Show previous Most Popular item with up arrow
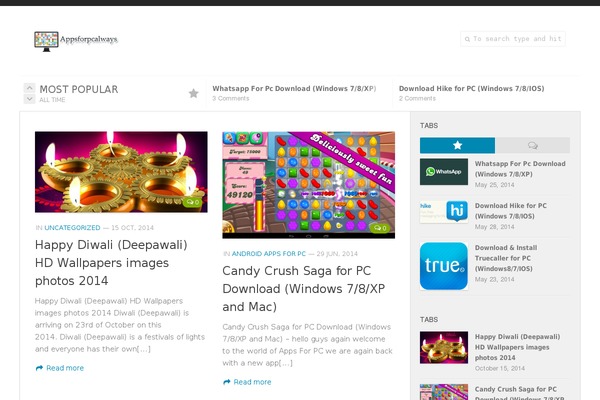The image size is (600, 400). (29, 88)
